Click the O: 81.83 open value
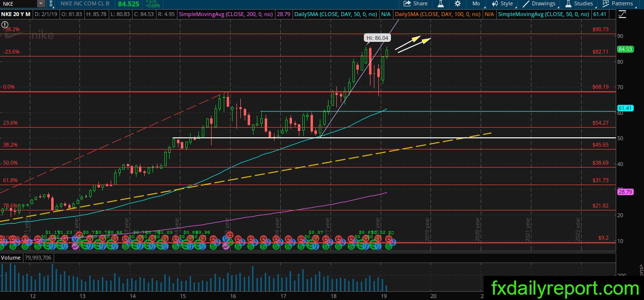The image size is (644, 300). point(73,15)
